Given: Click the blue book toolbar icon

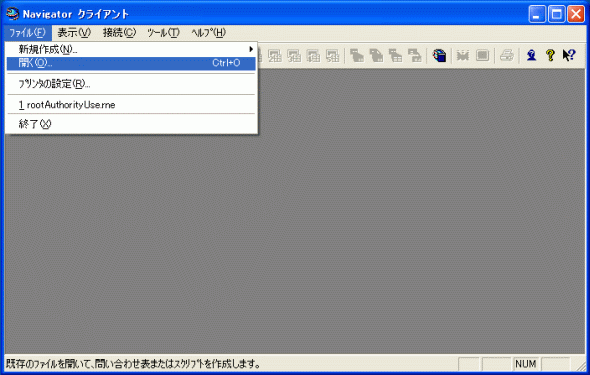Looking at the screenshot, I should (439, 56).
